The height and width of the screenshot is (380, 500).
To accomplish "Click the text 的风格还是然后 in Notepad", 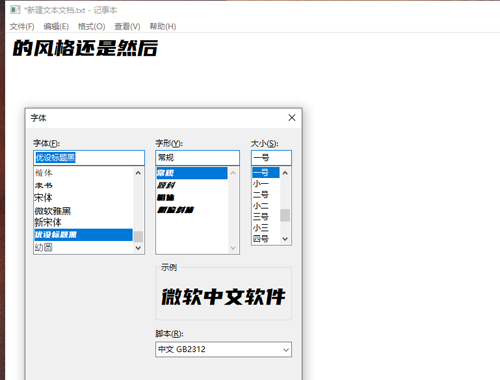I will pyautogui.click(x=85, y=49).
